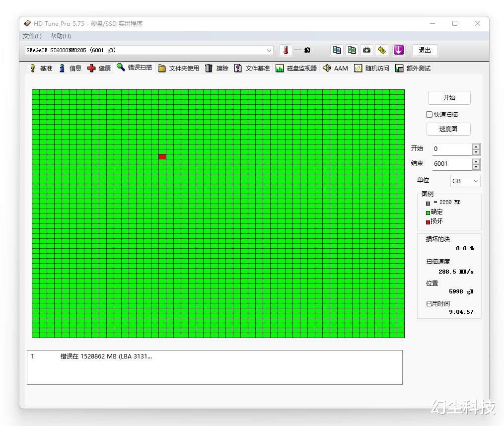Open the 擦除 erase tab
The image size is (504, 426).
(216, 69)
